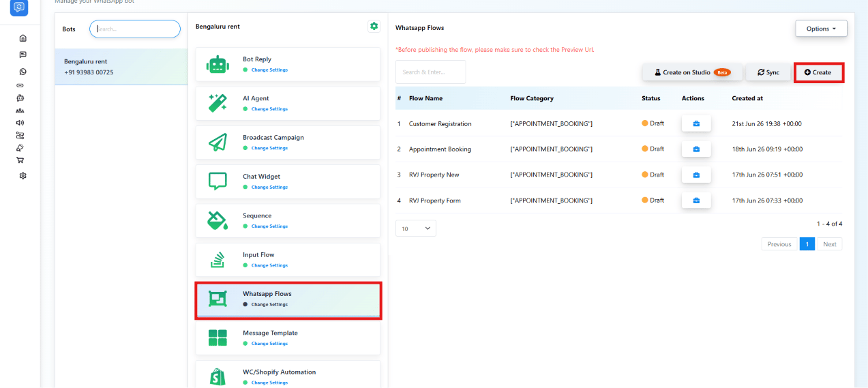Click the AI Agent magic wand icon
868x388 pixels.
(218, 103)
